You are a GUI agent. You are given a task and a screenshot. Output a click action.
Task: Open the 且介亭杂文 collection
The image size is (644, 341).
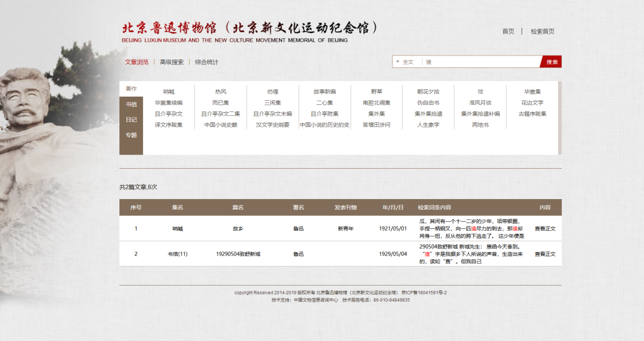[x=168, y=114]
